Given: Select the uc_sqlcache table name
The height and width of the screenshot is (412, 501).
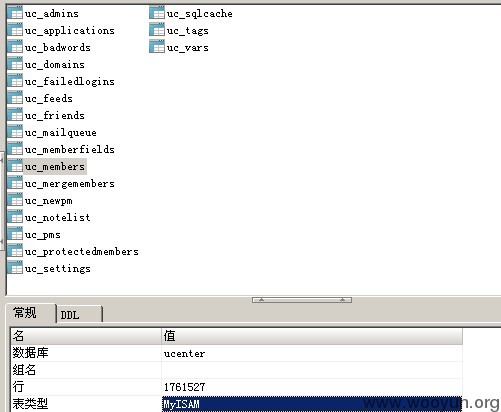Looking at the screenshot, I should click(x=200, y=14).
